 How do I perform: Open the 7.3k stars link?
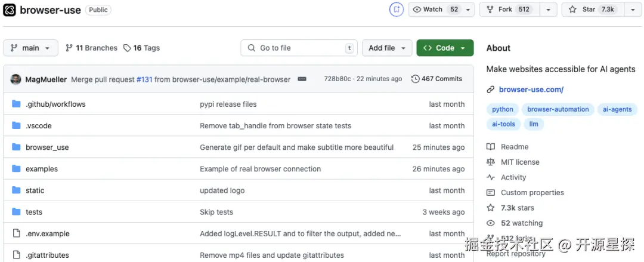[x=518, y=208]
